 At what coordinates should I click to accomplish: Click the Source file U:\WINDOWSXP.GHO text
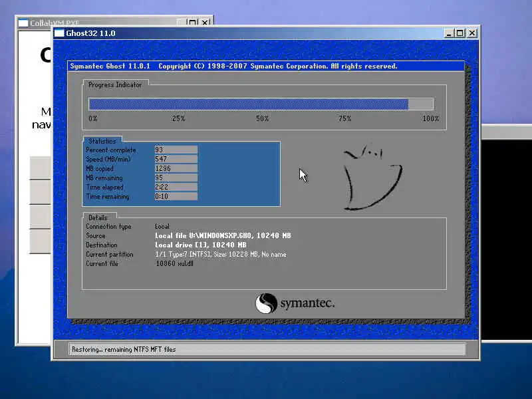pyautogui.click(x=223, y=235)
